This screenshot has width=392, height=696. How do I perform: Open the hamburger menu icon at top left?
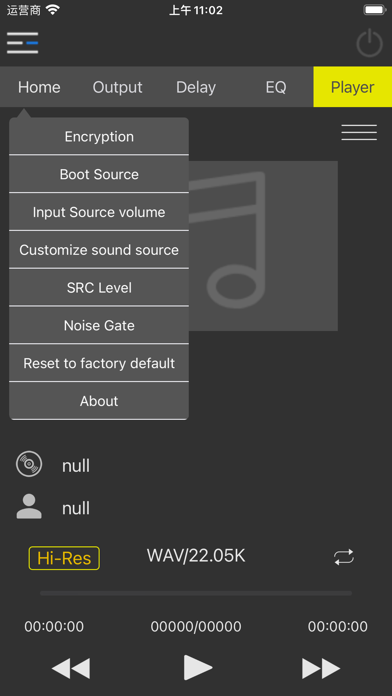click(23, 43)
